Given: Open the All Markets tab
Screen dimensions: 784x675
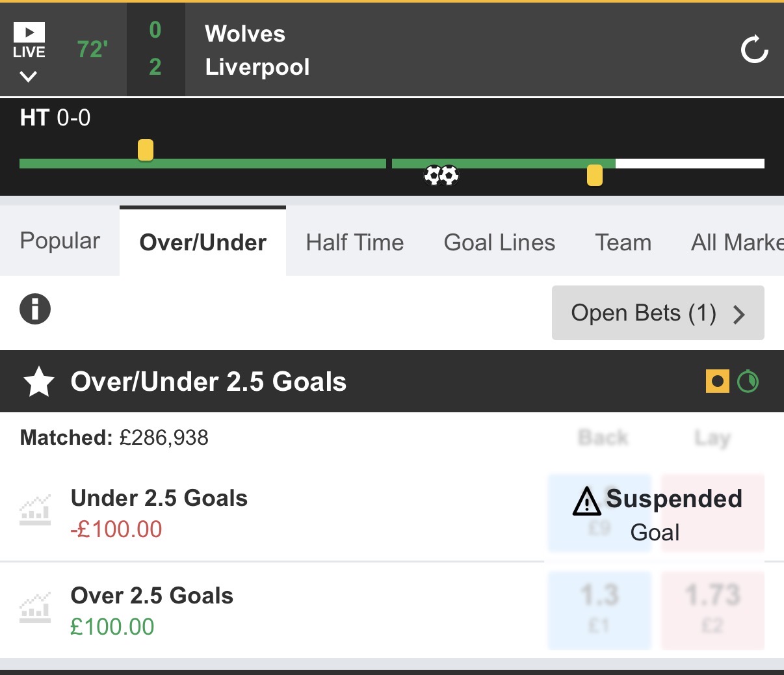Looking at the screenshot, I should tap(737, 243).
